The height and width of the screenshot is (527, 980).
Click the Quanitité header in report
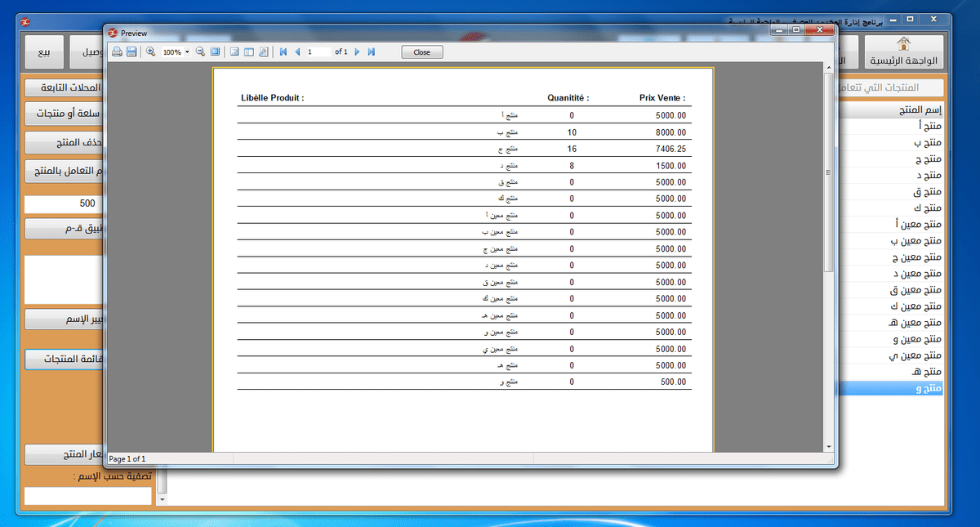568,98
